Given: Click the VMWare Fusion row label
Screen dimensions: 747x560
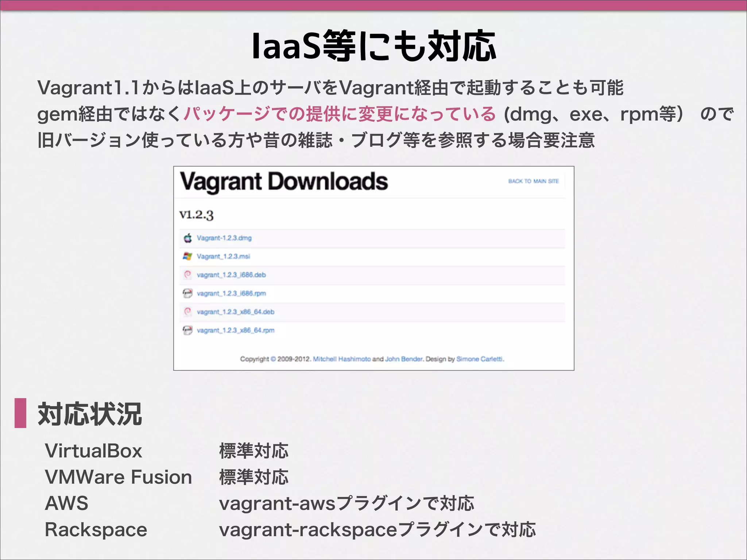Looking at the screenshot, I should coord(118,477).
